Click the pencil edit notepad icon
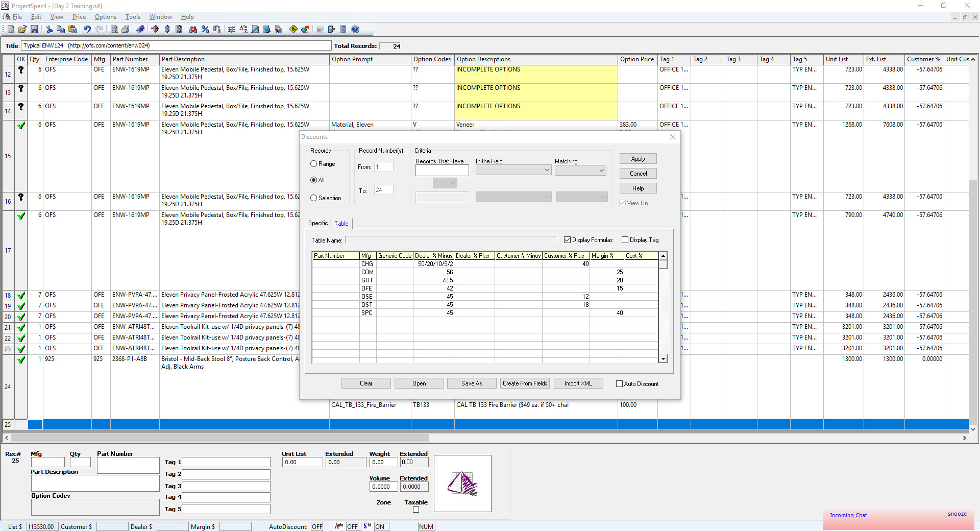Screen dimensions: 980x531 (x=255, y=29)
